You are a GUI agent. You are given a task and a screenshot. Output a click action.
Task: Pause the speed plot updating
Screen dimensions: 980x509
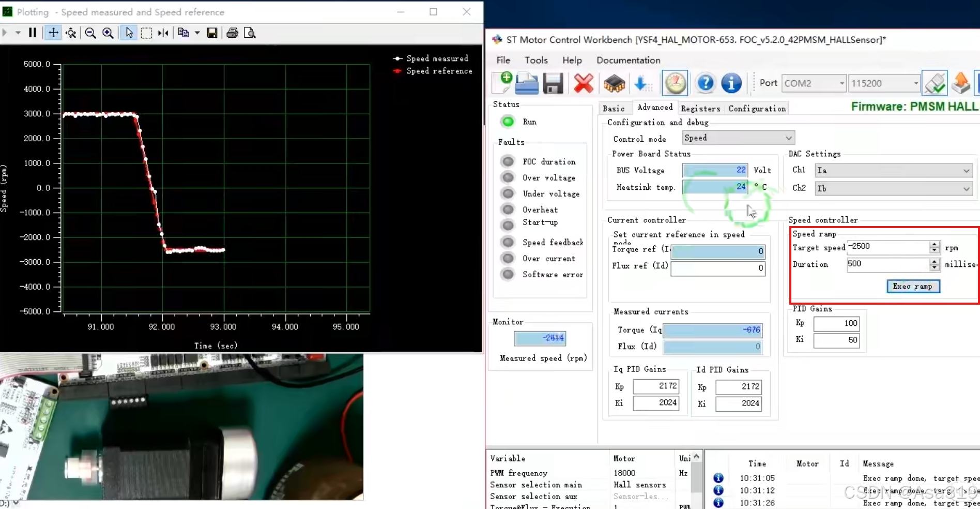click(33, 33)
